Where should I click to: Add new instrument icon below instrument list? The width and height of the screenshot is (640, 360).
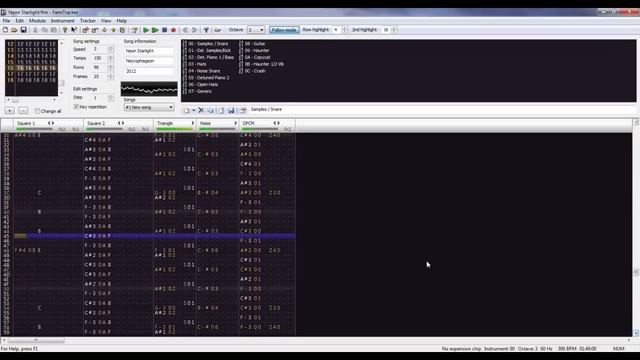point(186,110)
